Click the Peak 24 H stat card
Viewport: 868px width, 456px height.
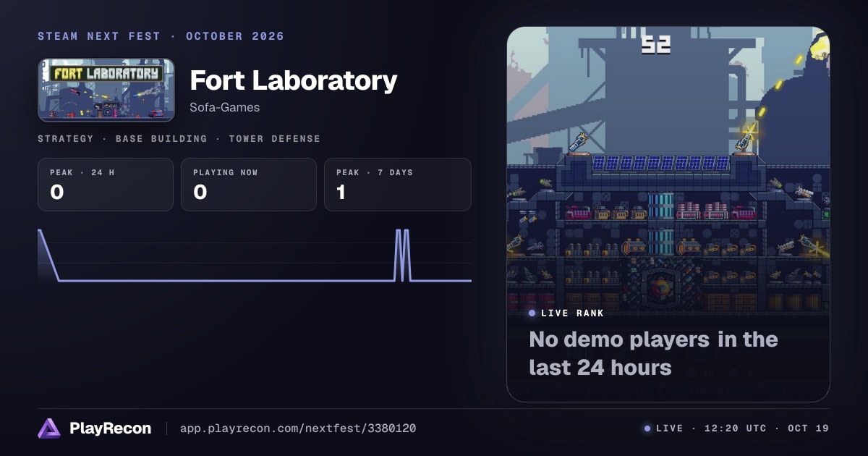tap(106, 185)
